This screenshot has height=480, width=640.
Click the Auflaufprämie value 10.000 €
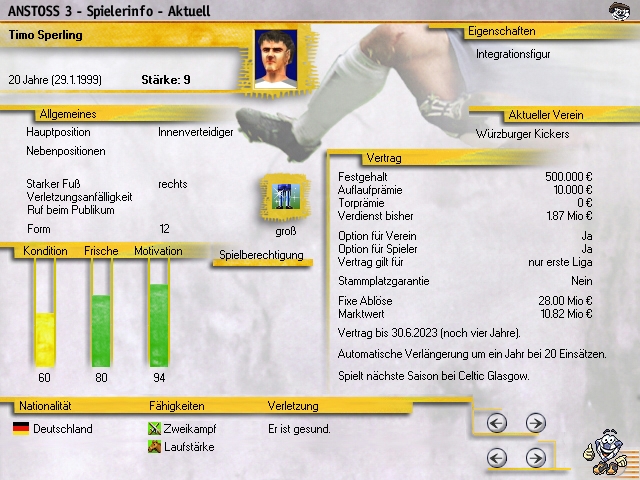tap(573, 190)
